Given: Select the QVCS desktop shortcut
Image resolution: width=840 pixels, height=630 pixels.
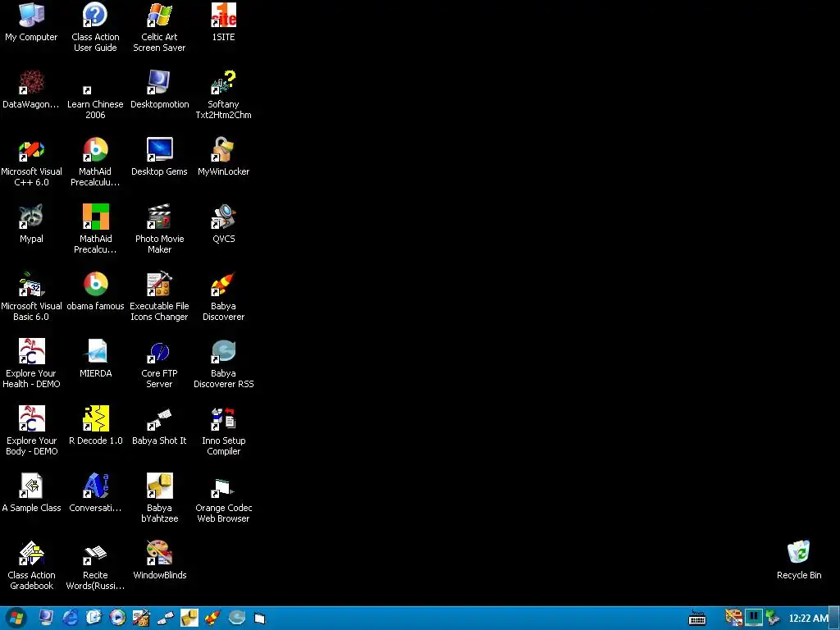Looking at the screenshot, I should pyautogui.click(x=223, y=224).
